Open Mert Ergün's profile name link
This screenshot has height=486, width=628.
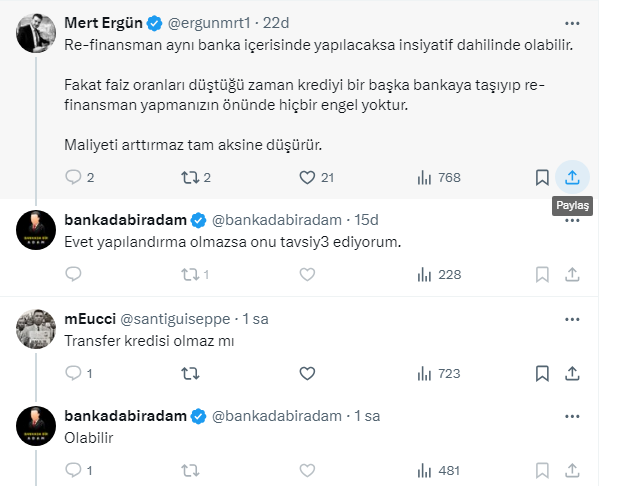(101, 21)
